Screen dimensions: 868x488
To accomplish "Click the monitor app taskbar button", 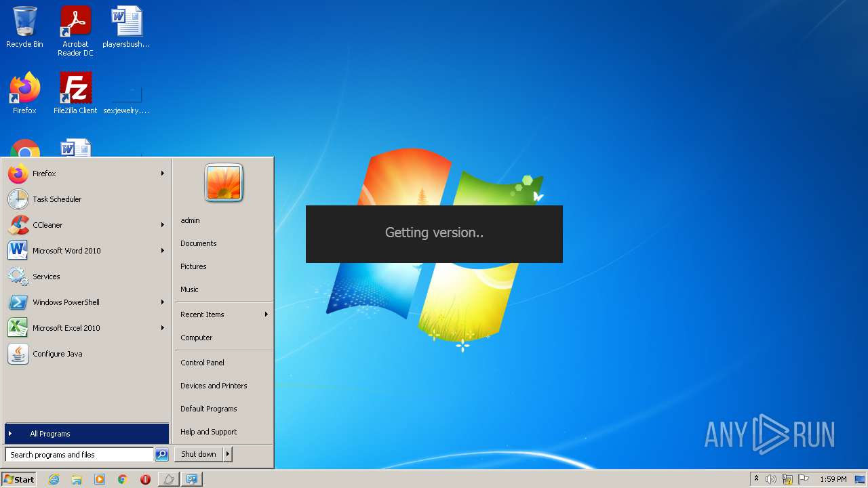I will point(192,479).
